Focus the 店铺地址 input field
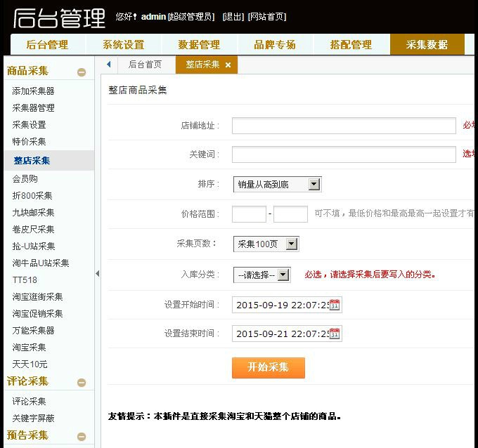 tap(344, 126)
